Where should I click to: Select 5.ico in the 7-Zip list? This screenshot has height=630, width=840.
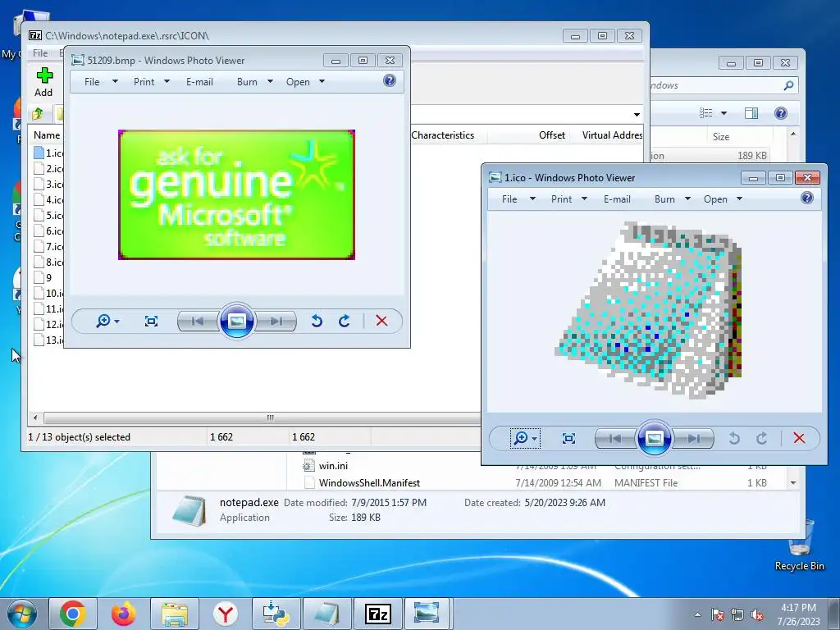click(x=48, y=216)
